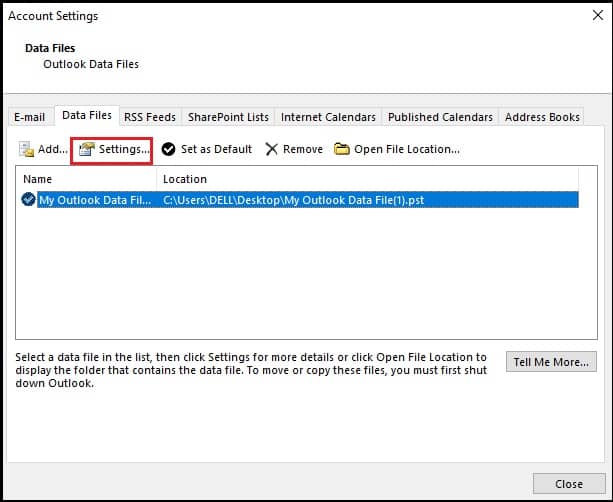Click the Set as Default label

pyautogui.click(x=216, y=149)
